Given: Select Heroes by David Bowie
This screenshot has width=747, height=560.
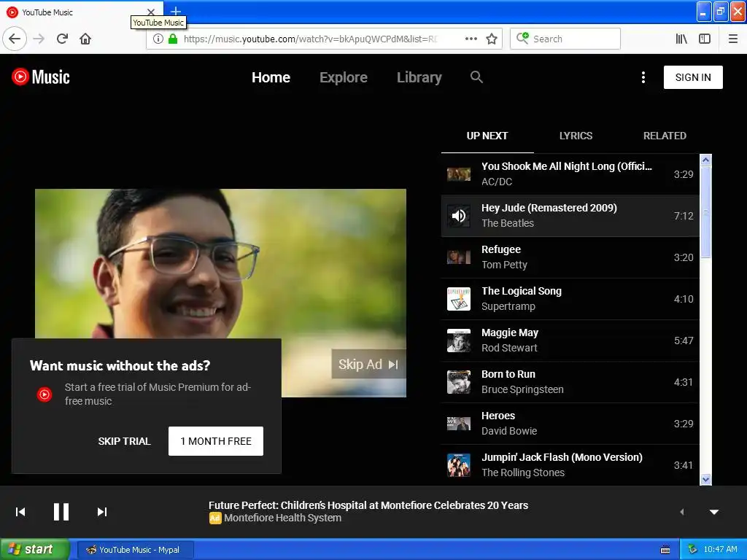Looking at the screenshot, I should point(570,424).
